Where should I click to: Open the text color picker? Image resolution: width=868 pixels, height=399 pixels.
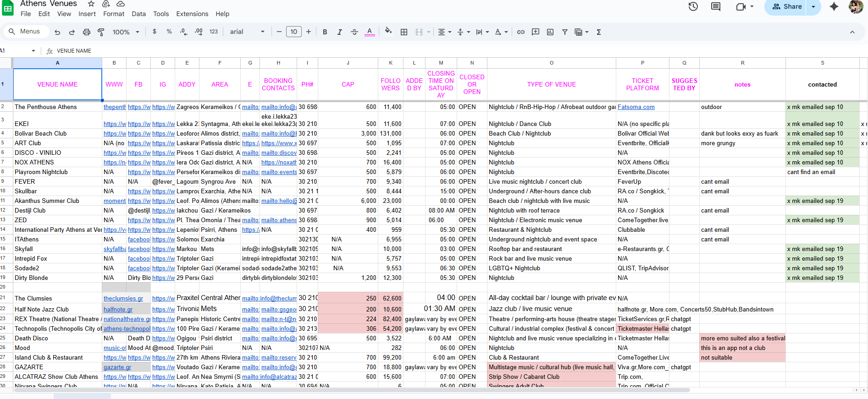370,32
